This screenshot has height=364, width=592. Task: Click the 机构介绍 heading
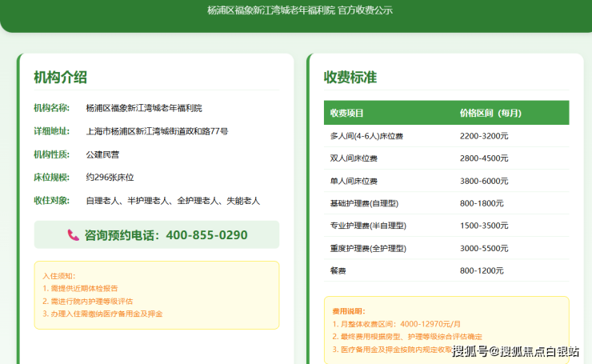point(61,77)
